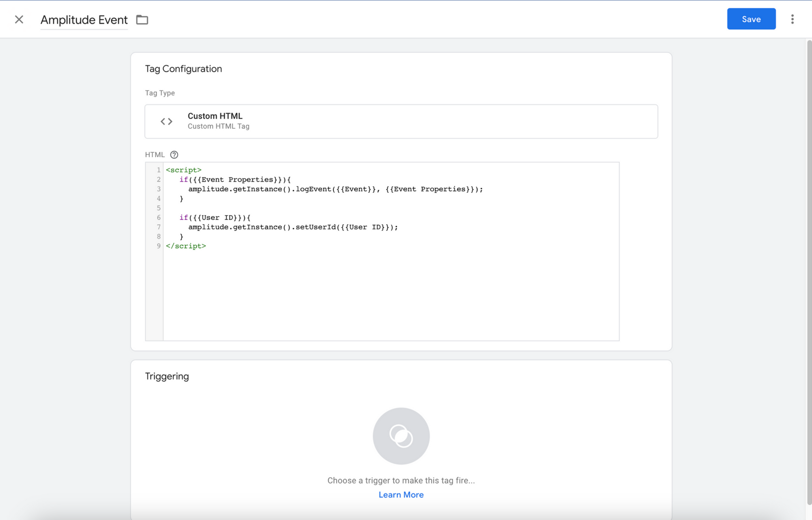Click the Triggering section heading
This screenshot has width=812, height=520.
(167, 376)
